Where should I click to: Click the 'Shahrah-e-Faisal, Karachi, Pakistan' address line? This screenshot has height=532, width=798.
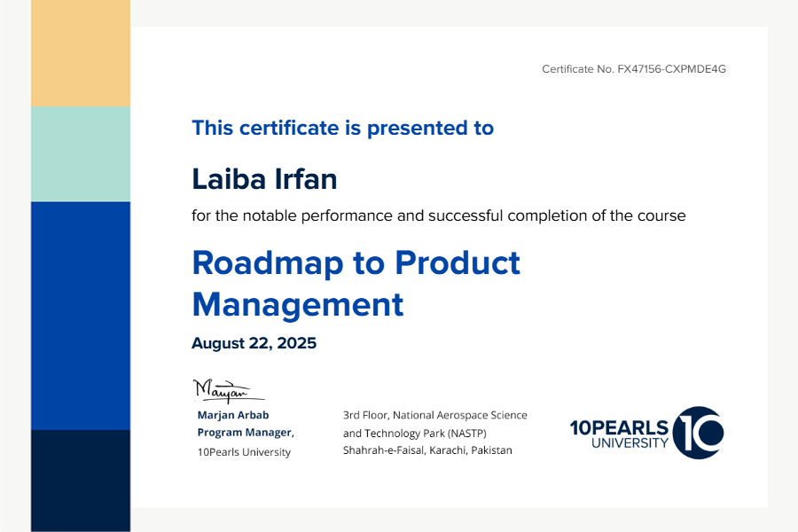[x=427, y=450]
